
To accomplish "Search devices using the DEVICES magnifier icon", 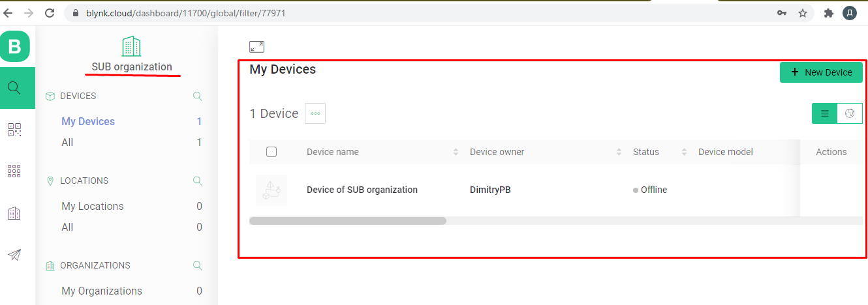I will pyautogui.click(x=197, y=96).
